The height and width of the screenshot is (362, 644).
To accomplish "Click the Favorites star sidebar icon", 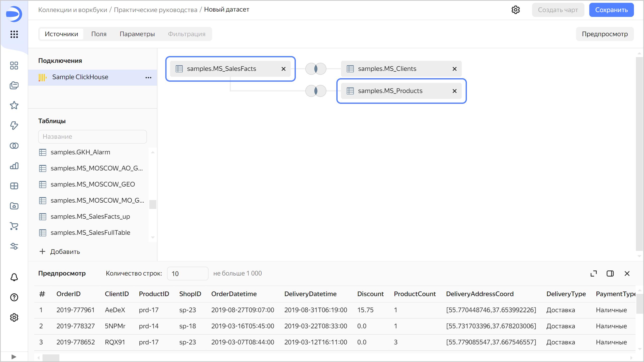I will pos(14,105).
